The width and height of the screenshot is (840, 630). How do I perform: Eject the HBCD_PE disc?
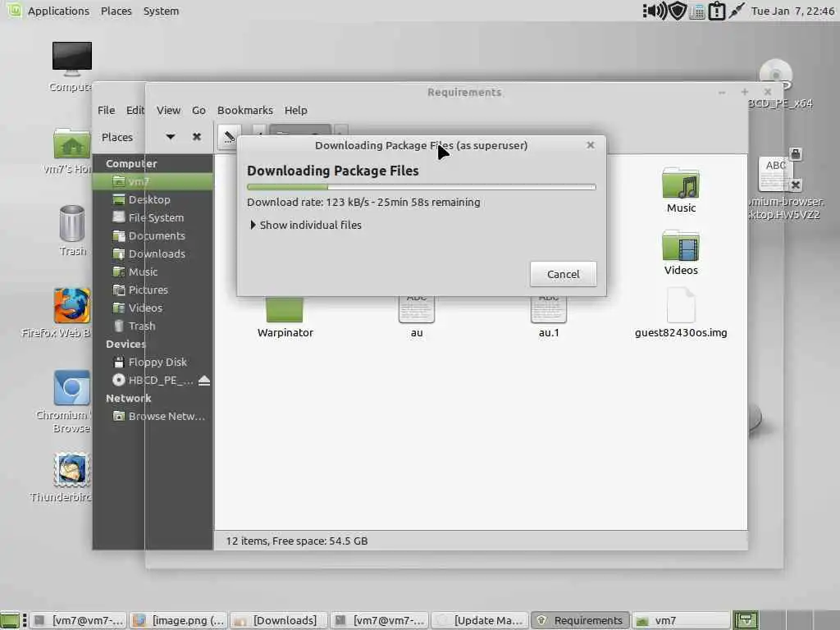pyautogui.click(x=204, y=381)
